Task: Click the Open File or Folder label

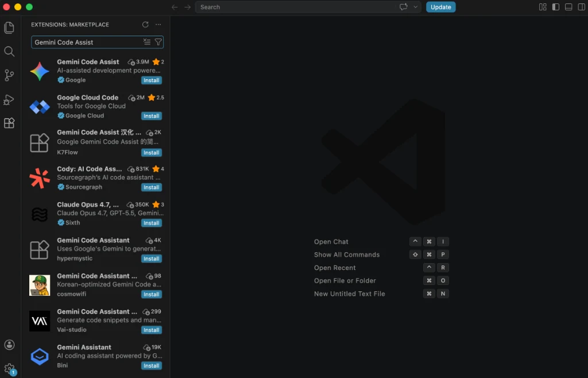Action: tap(345, 280)
